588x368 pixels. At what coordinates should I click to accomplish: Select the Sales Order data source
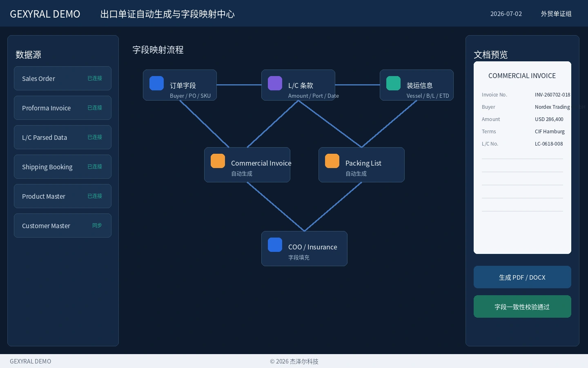tap(62, 78)
